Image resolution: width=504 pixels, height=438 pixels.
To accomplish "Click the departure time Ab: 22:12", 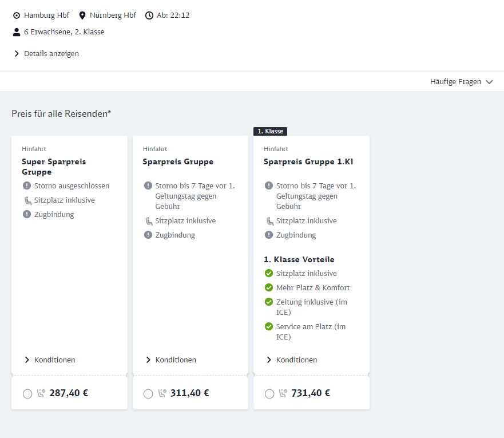I will (x=173, y=15).
